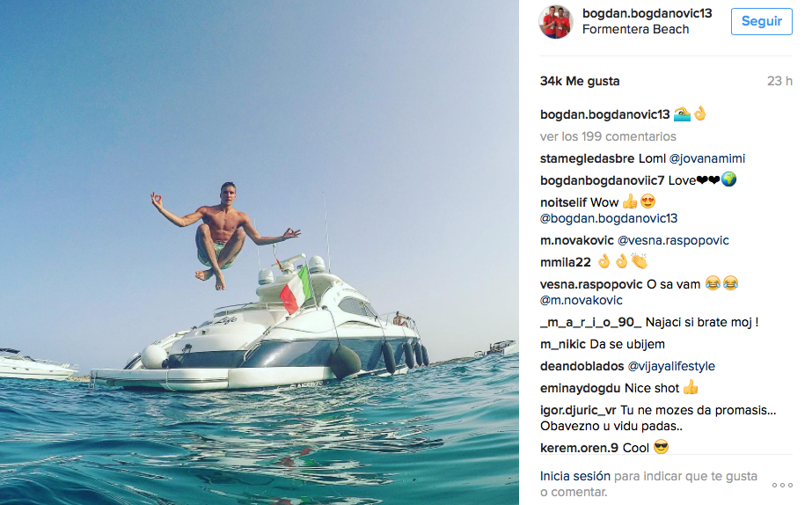Open @vesna.raspopovic mention link
This screenshot has width=812, height=505.
pos(673,240)
